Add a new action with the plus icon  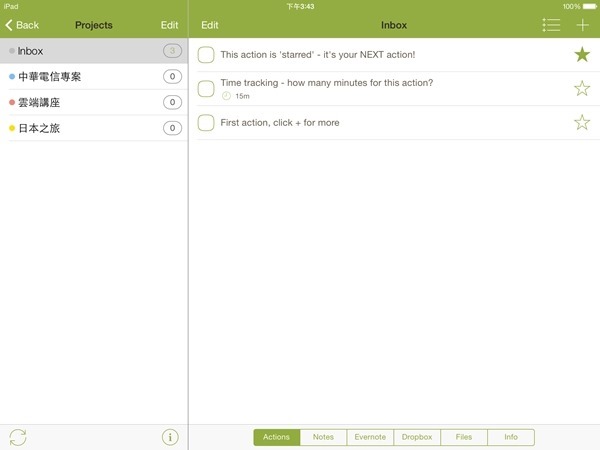pyautogui.click(x=582, y=25)
